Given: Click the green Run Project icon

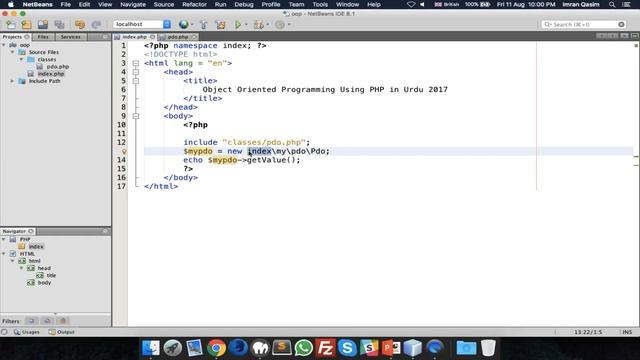Looking at the screenshot, I should pos(238,24).
